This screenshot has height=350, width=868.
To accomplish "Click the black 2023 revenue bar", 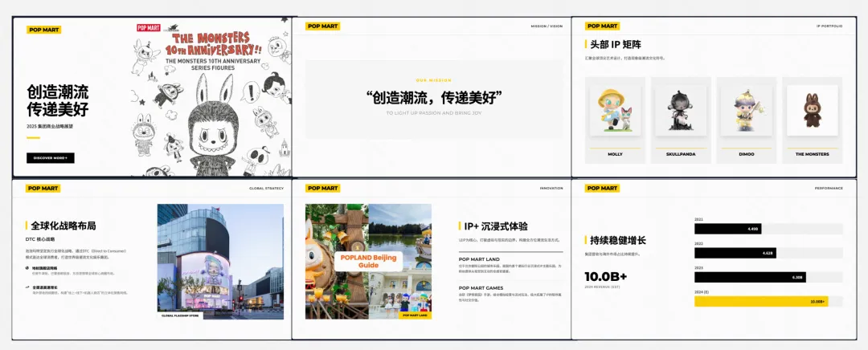I will (750, 277).
